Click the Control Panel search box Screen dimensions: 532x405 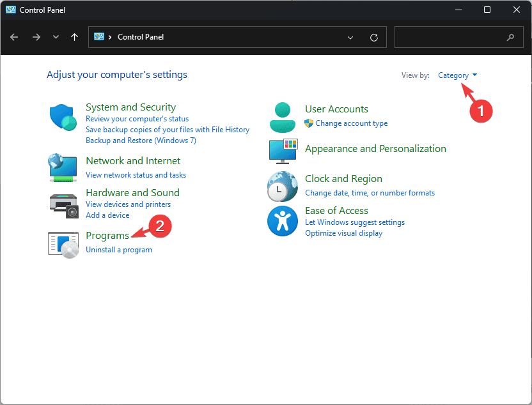coord(450,37)
